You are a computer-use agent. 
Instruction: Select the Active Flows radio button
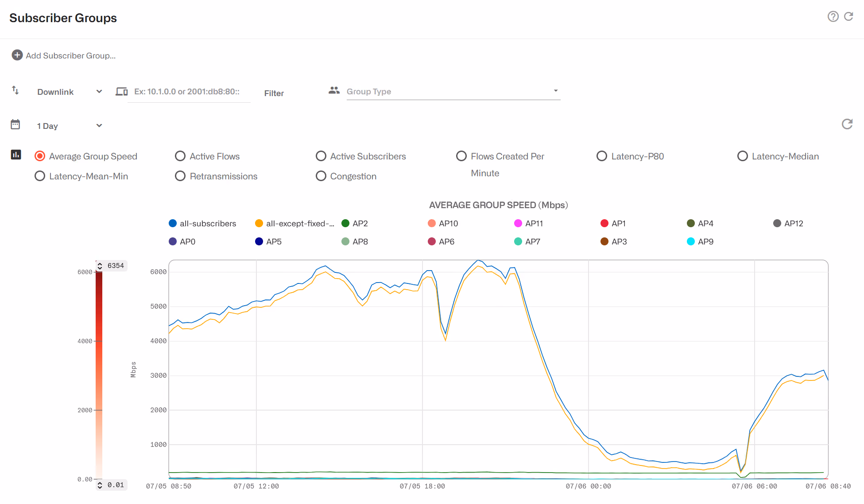point(180,156)
